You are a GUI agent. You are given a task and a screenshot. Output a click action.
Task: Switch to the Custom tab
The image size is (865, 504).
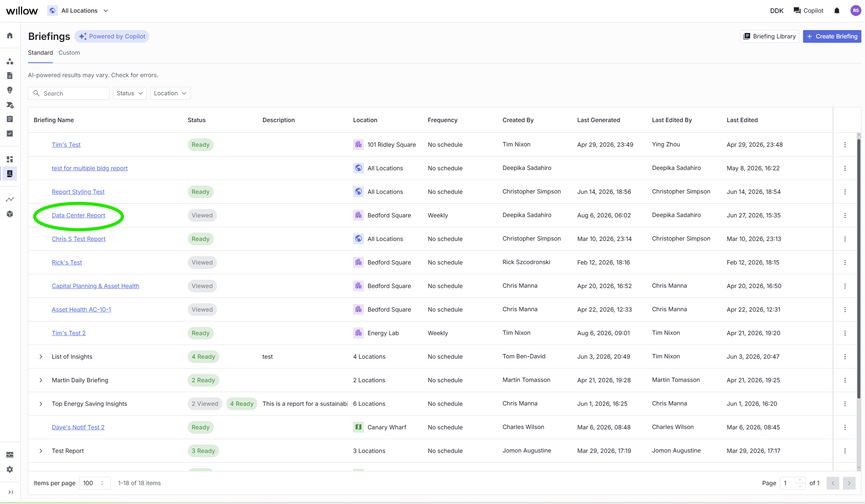point(69,53)
